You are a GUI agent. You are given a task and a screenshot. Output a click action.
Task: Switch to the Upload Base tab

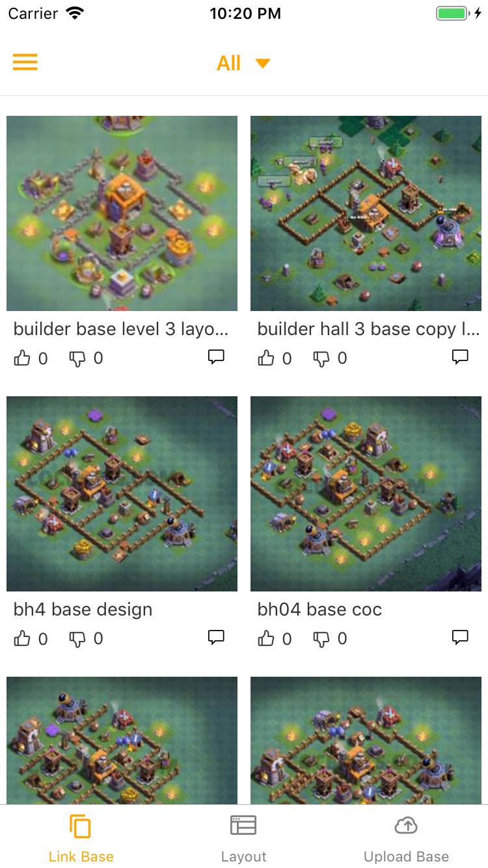406,839
